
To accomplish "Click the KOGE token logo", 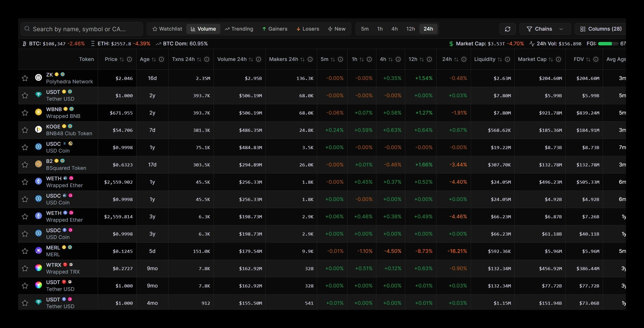I will (39, 129).
